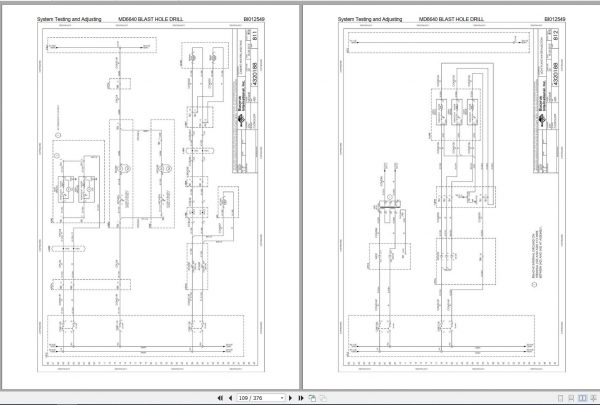Screen dimensions: 600x405
Task: Click the left schematic page 811
Action: point(150,197)
